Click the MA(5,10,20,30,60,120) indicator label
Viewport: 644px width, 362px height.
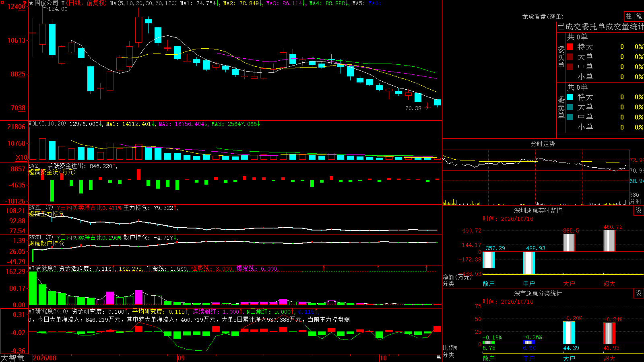(x=143, y=3)
